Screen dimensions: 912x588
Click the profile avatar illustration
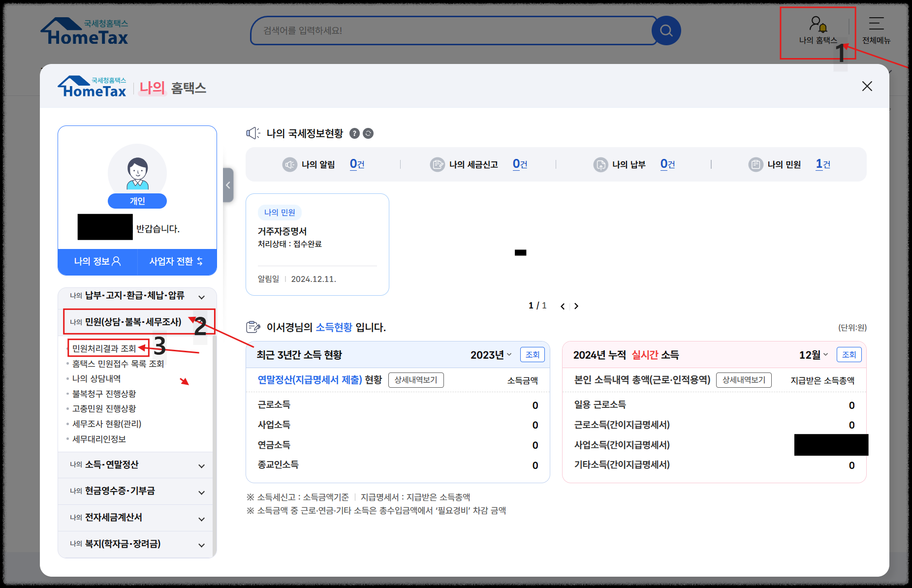pos(137,173)
